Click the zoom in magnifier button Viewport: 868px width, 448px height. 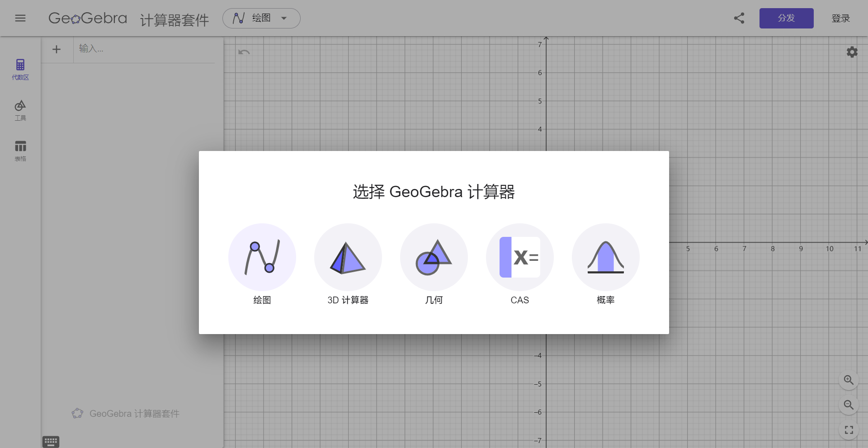point(849,380)
